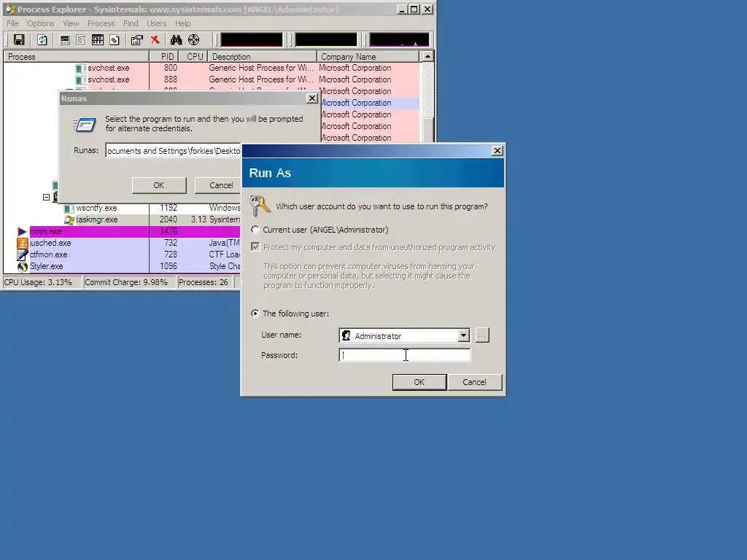Click the icon beside svchost.exe PID 800
Viewport: 747px width, 560px height.
pyautogui.click(x=81, y=68)
